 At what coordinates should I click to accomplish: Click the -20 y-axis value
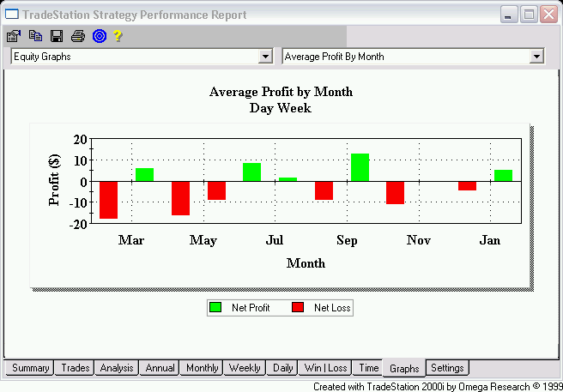[78, 224]
